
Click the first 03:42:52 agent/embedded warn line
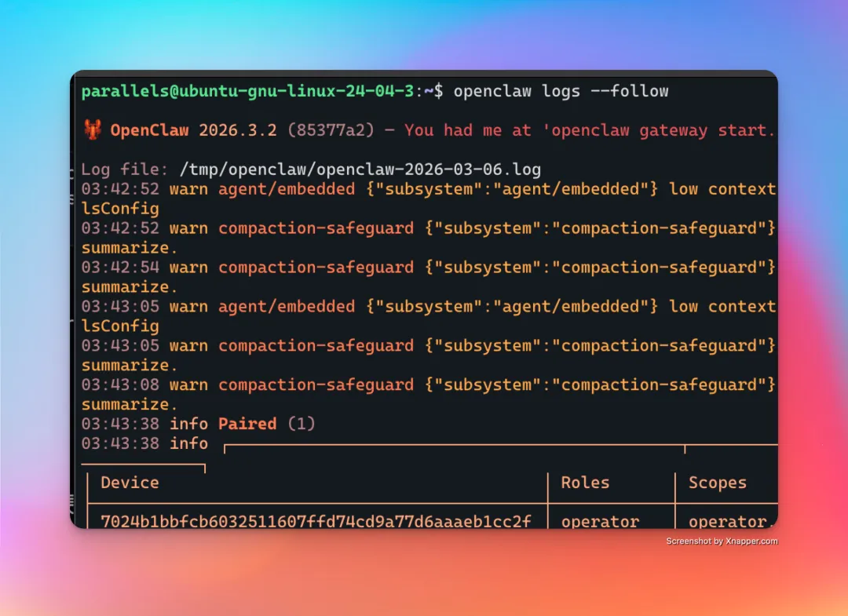pyautogui.click(x=429, y=189)
